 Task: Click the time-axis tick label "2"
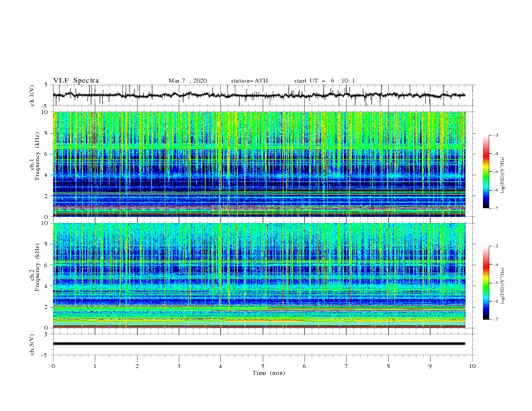click(x=137, y=366)
